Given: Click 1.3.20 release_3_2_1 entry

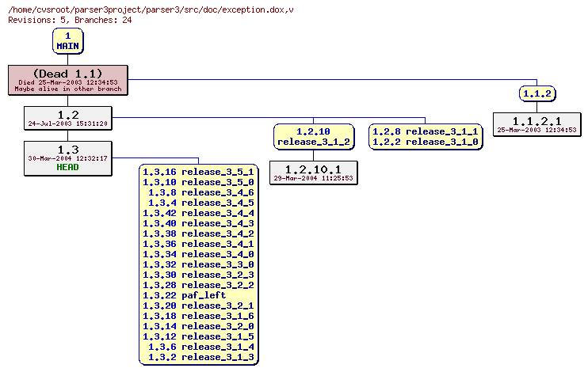Looking at the screenshot, I should pyautogui.click(x=198, y=306).
